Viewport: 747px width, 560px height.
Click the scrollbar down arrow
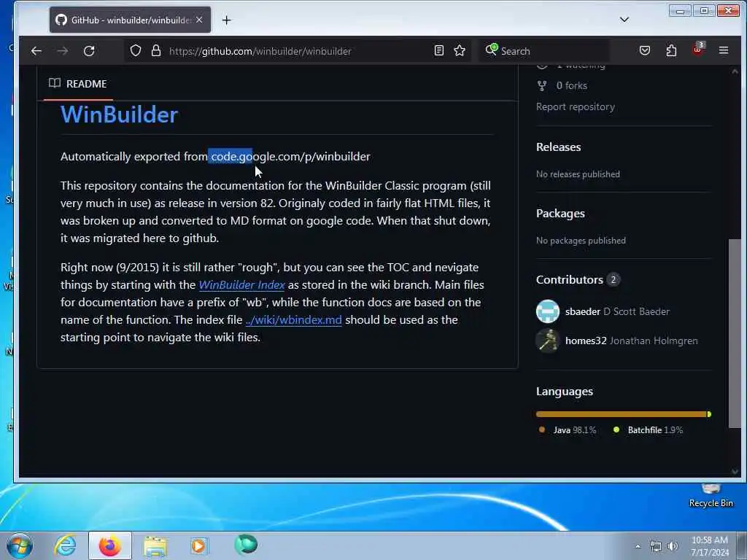735,472
